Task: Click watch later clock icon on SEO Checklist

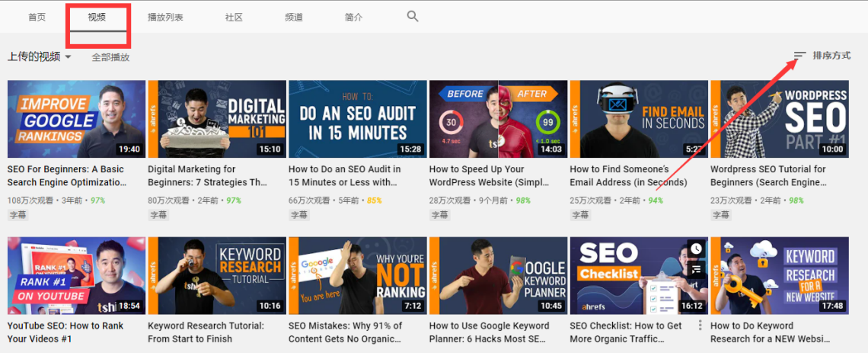Action: pos(696,249)
